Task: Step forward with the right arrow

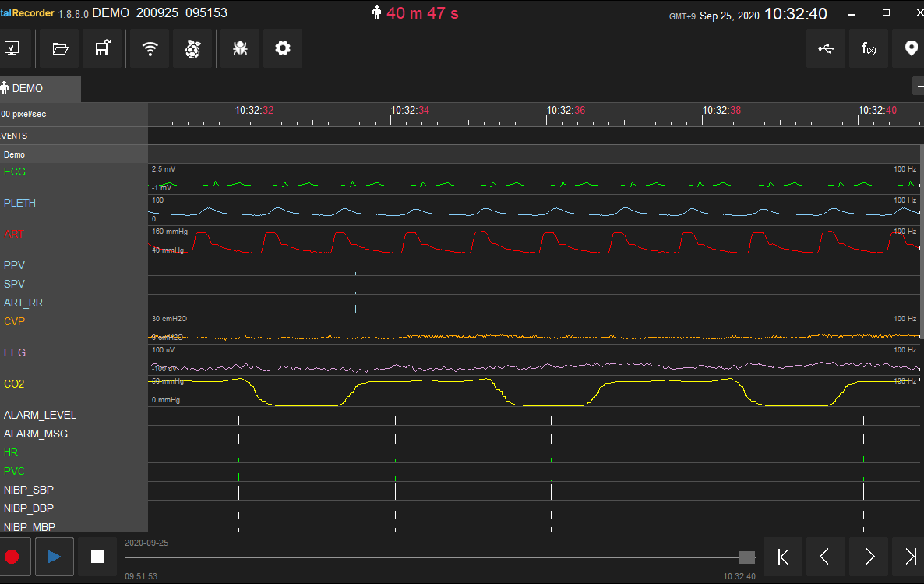Action: coord(869,556)
